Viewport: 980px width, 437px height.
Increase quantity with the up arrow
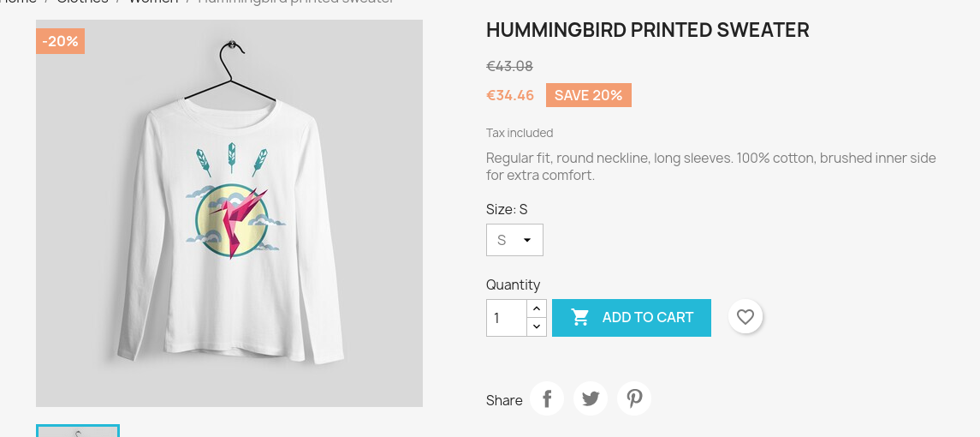pos(537,308)
